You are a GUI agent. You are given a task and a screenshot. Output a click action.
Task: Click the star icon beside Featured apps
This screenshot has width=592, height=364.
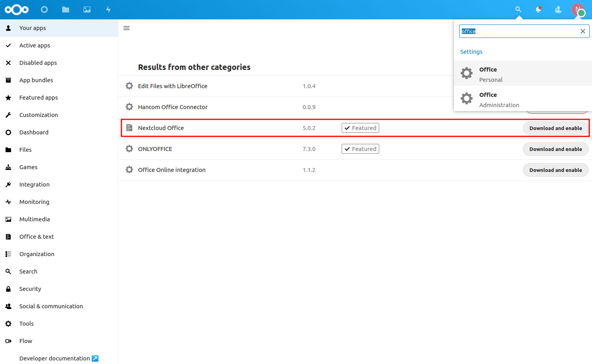click(x=8, y=98)
